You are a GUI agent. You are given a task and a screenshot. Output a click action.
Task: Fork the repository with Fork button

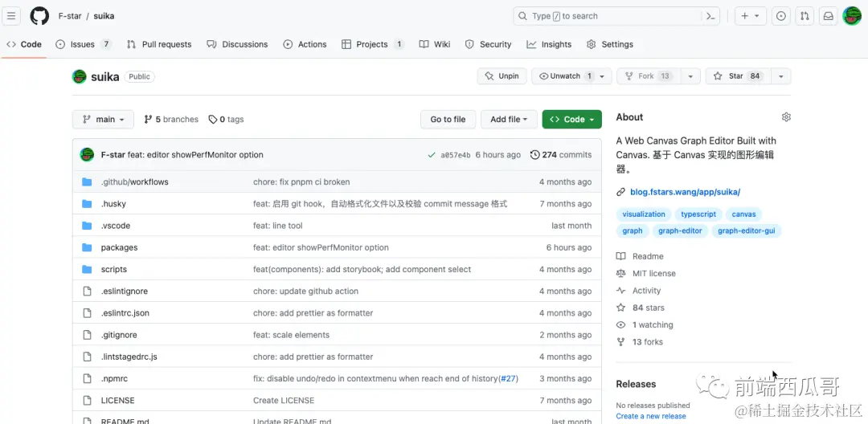pos(649,76)
